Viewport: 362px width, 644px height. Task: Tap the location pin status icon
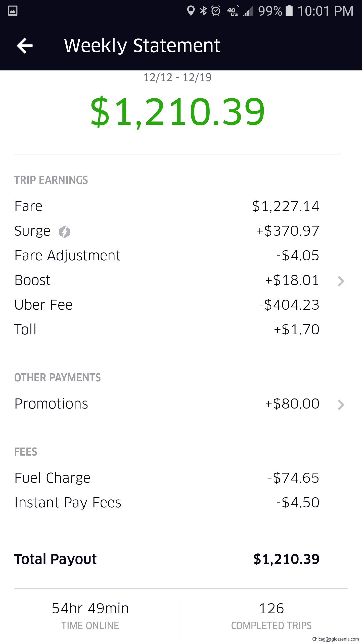tap(191, 11)
